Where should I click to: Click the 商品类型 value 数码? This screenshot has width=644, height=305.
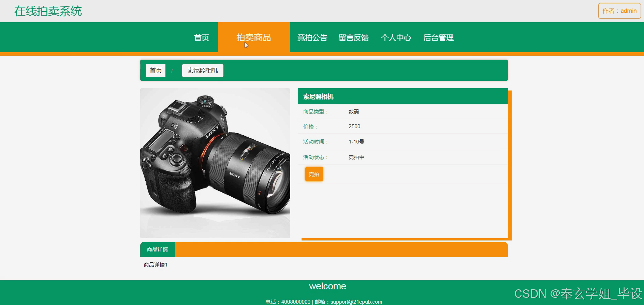point(354,112)
